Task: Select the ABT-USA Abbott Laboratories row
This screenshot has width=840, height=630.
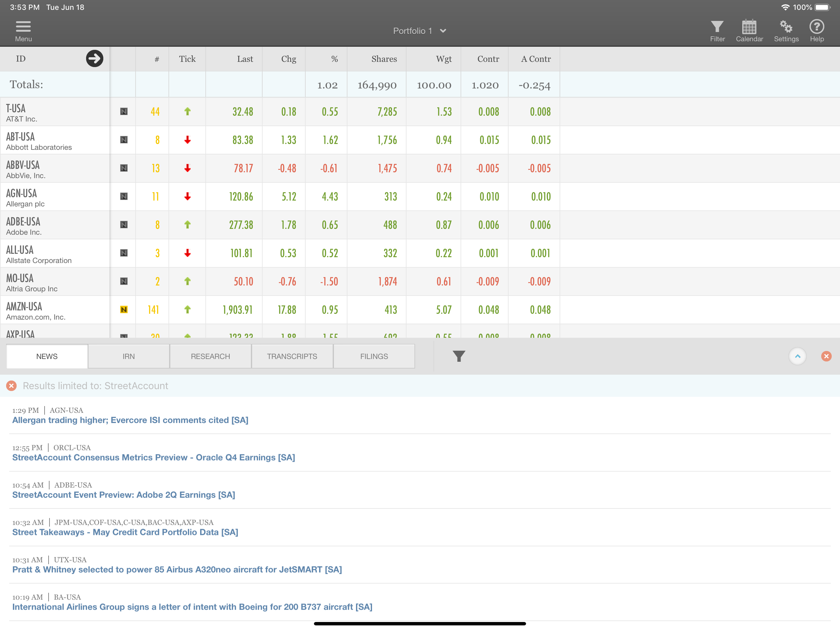Action: click(x=420, y=140)
